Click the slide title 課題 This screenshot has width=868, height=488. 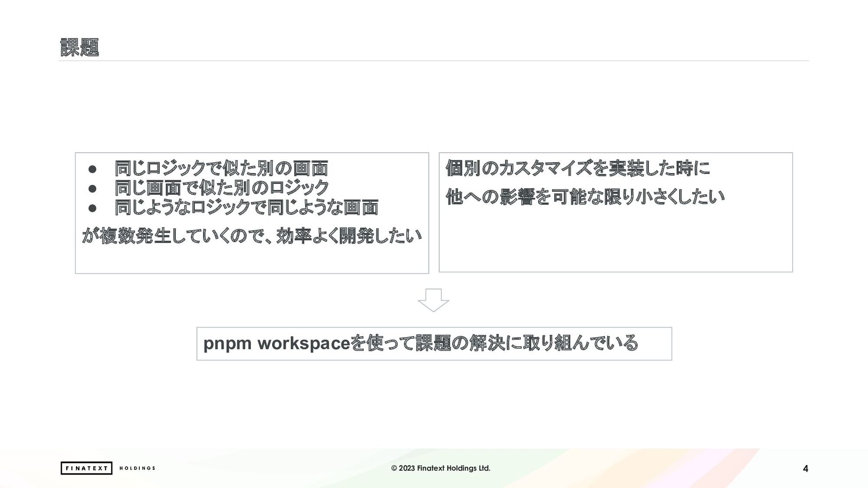(79, 47)
